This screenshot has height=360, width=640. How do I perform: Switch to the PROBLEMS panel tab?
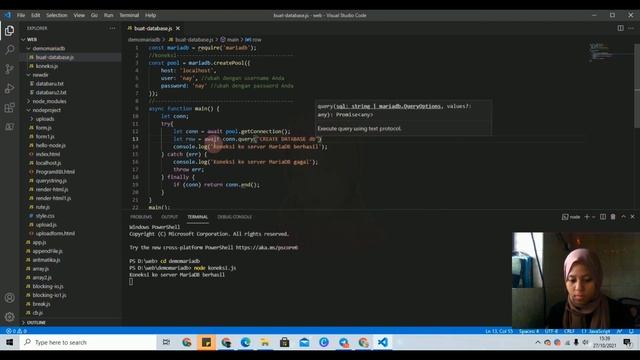(141, 217)
